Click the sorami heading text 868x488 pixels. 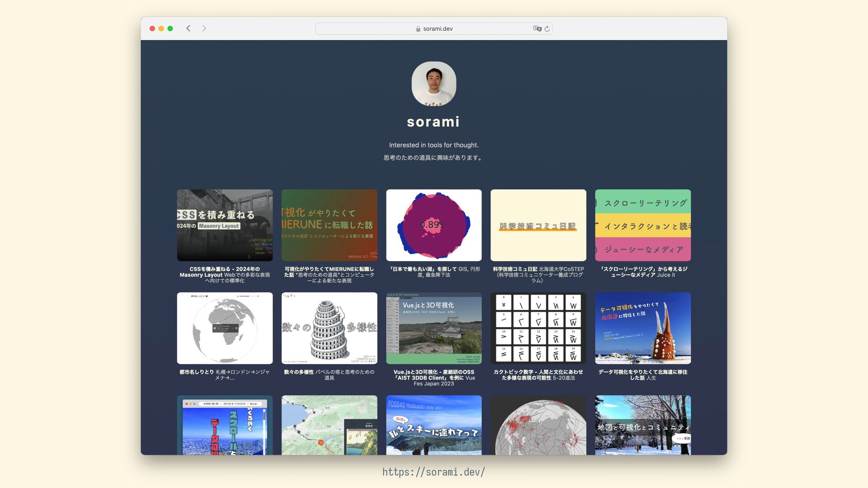(433, 122)
